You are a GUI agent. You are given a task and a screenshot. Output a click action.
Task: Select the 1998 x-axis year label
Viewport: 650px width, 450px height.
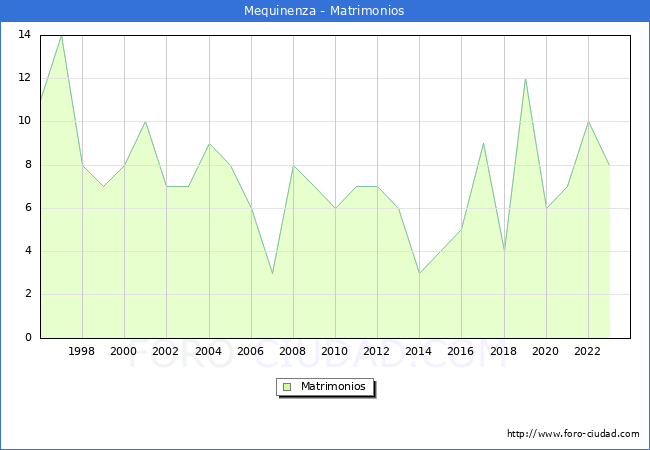82,351
